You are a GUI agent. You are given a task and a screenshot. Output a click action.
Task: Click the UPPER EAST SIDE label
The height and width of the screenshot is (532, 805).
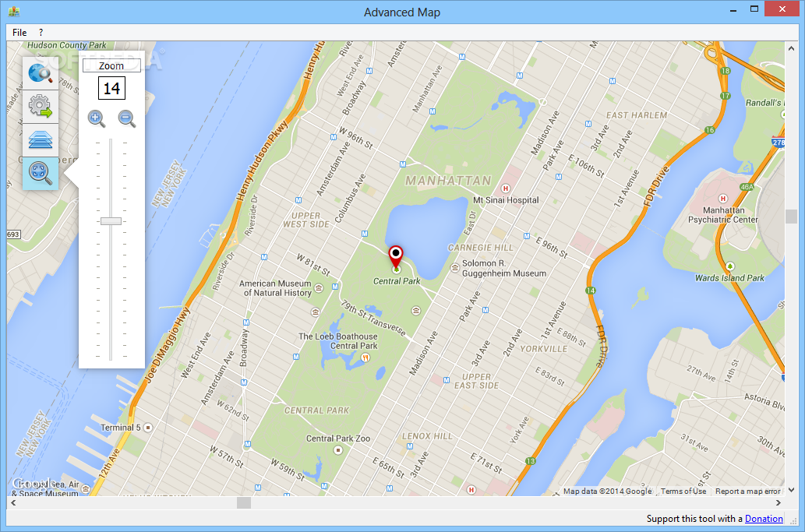[x=476, y=381]
